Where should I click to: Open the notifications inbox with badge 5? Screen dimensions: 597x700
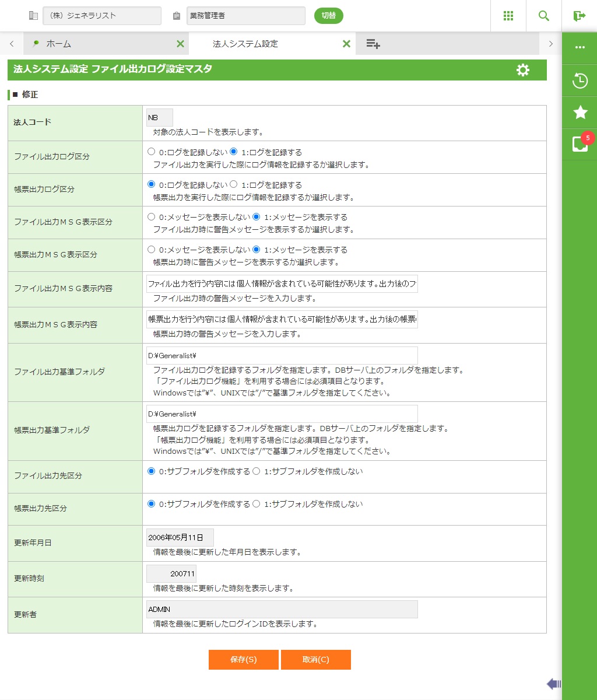click(580, 143)
